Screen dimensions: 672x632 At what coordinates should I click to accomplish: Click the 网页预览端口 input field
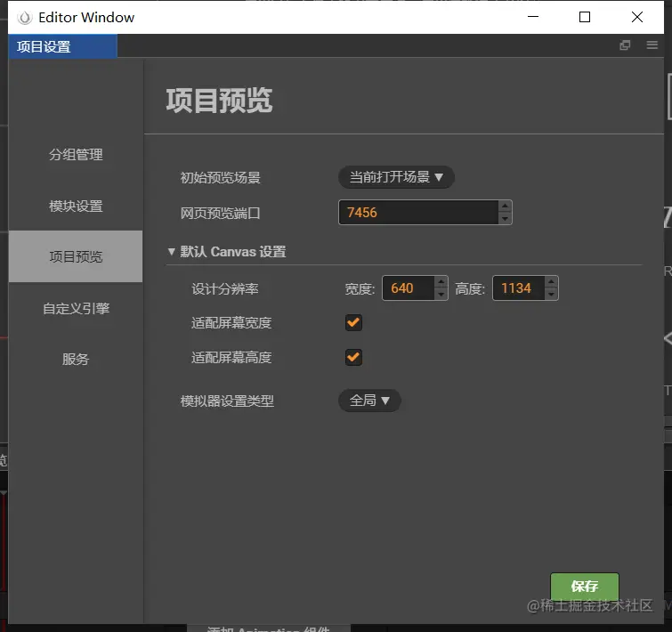(x=418, y=212)
